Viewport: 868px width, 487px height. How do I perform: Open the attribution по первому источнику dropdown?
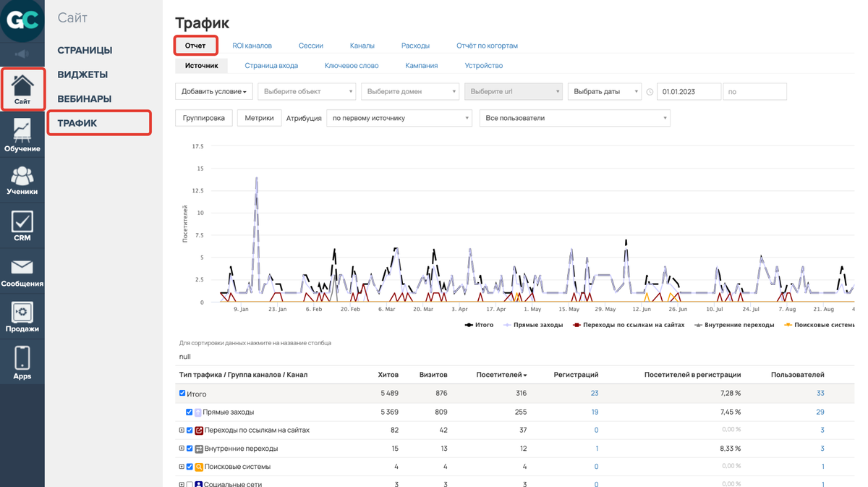tap(399, 118)
